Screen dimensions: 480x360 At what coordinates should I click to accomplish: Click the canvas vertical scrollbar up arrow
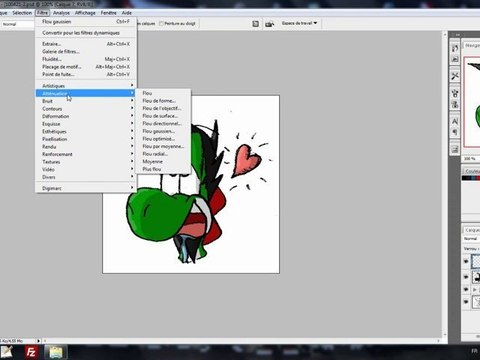(x=445, y=34)
